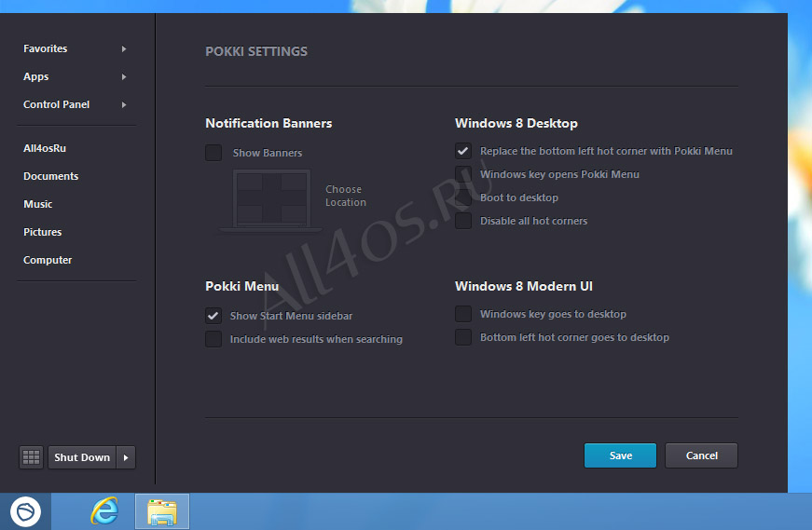Expand the Favorites submenu arrow

(x=124, y=48)
